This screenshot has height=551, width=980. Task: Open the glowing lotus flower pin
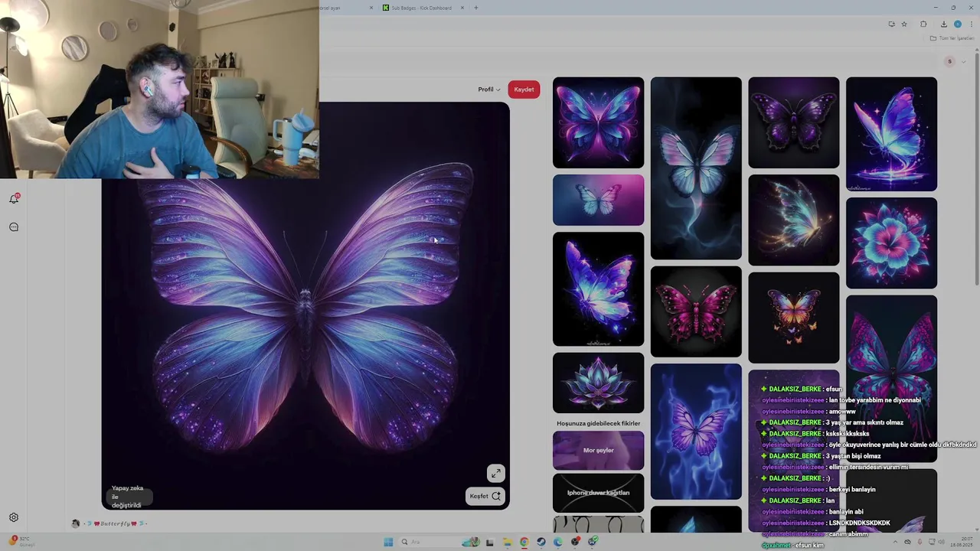tap(598, 383)
